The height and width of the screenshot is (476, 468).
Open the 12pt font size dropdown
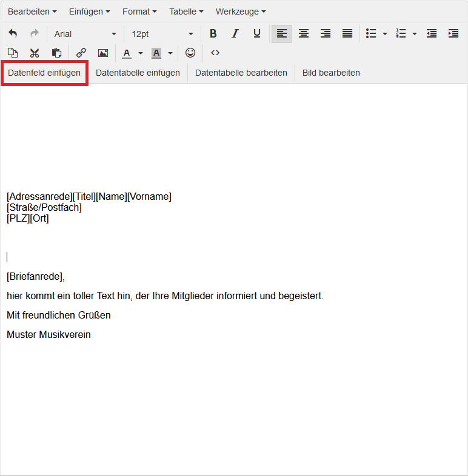click(x=162, y=34)
